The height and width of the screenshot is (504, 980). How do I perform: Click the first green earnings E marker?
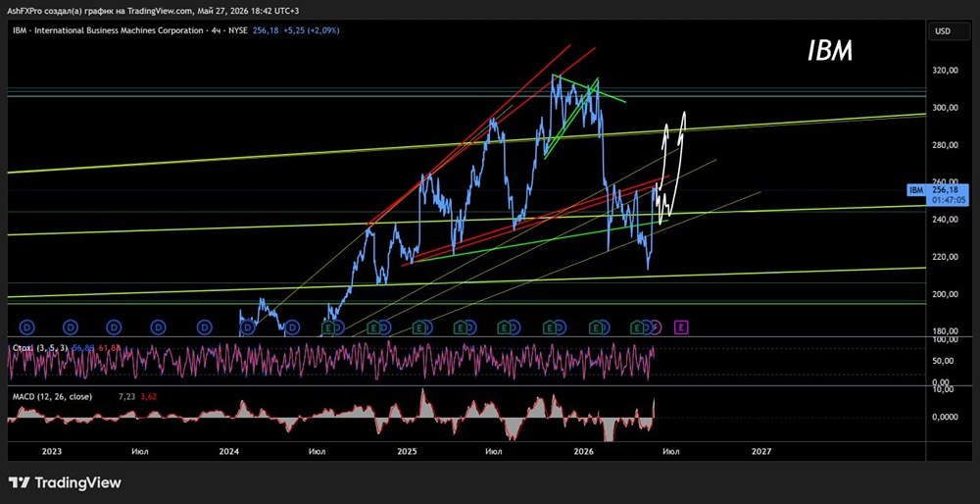coord(328,327)
